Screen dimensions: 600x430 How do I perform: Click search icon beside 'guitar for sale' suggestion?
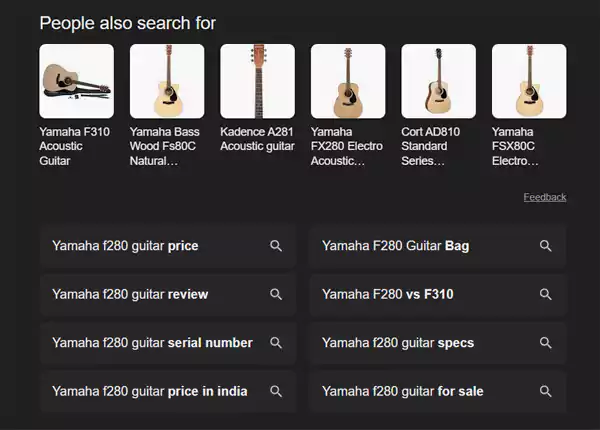[546, 391]
